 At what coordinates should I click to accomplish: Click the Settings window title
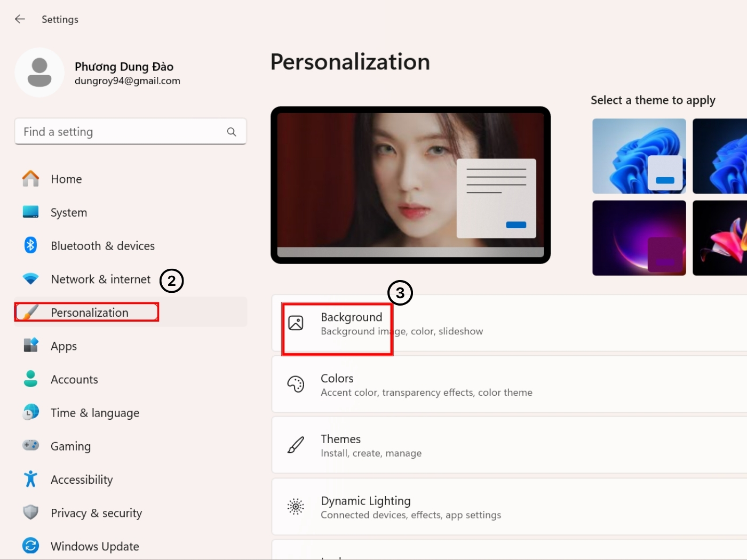(x=60, y=20)
